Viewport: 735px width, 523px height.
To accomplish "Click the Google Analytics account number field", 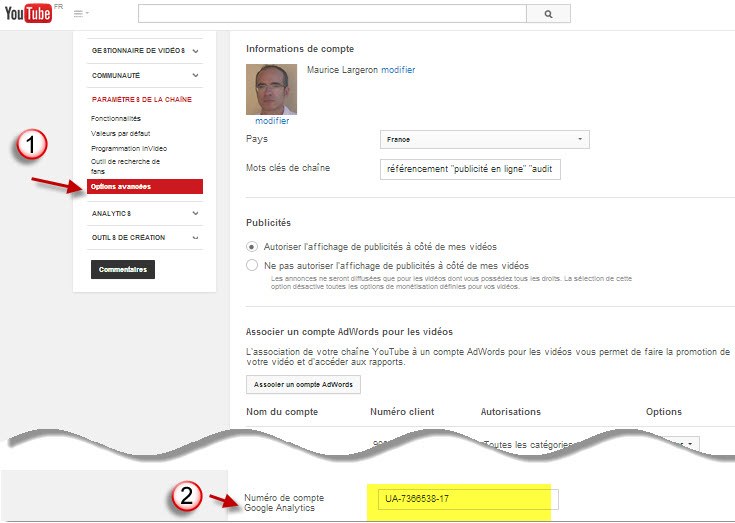I will tap(468, 499).
